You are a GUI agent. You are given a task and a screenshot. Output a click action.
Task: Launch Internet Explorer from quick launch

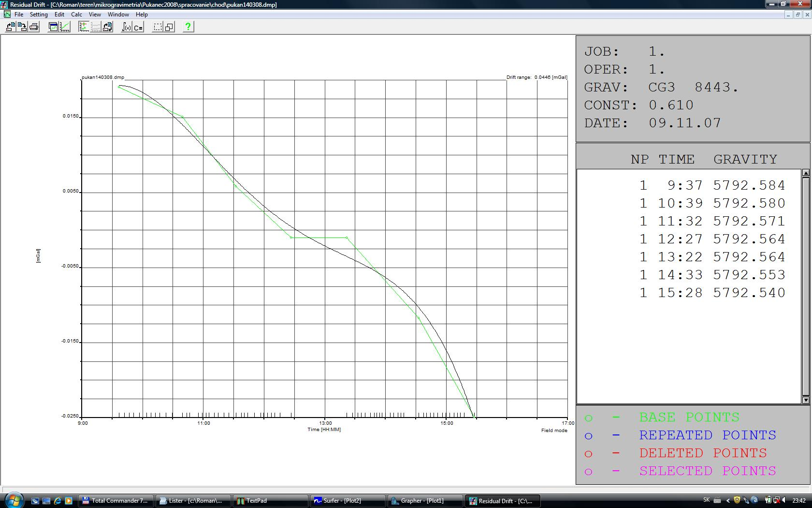click(x=58, y=501)
